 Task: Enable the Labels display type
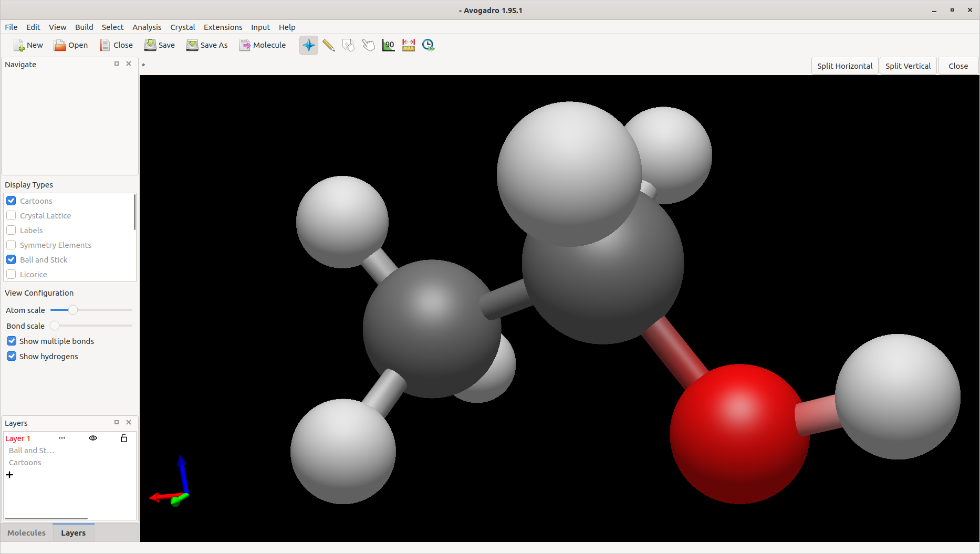[11, 230]
